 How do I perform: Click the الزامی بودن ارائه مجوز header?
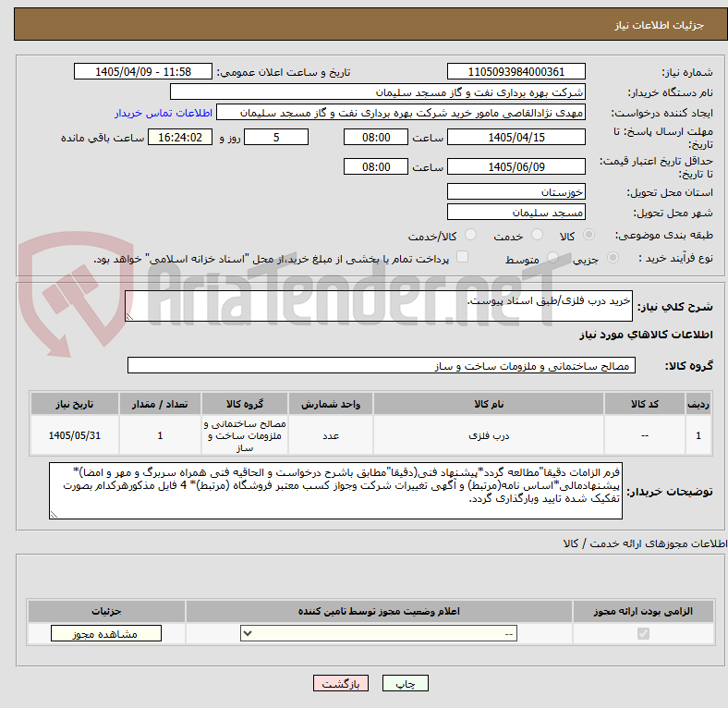coord(643,611)
